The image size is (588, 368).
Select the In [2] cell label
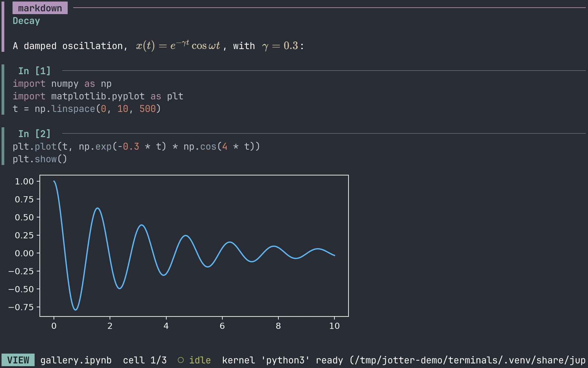point(34,134)
